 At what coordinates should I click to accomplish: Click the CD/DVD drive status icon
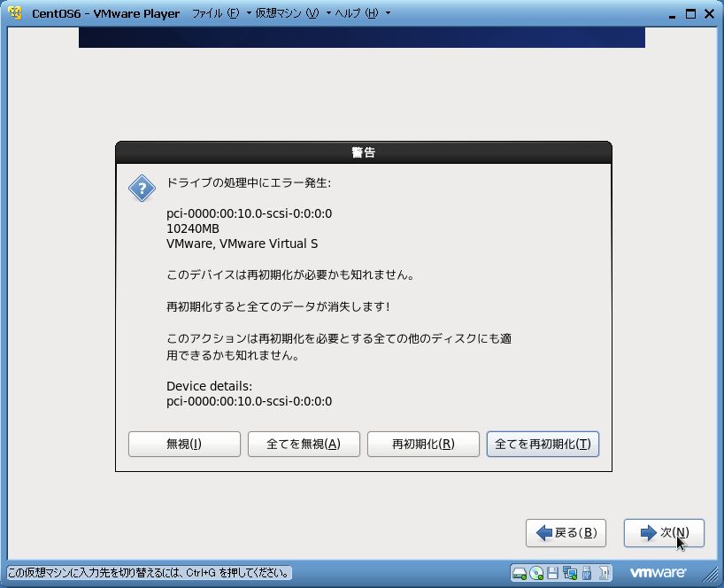click(x=536, y=573)
